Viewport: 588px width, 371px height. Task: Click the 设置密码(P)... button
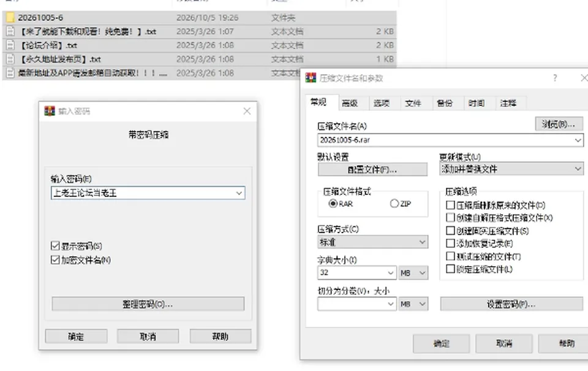click(511, 304)
